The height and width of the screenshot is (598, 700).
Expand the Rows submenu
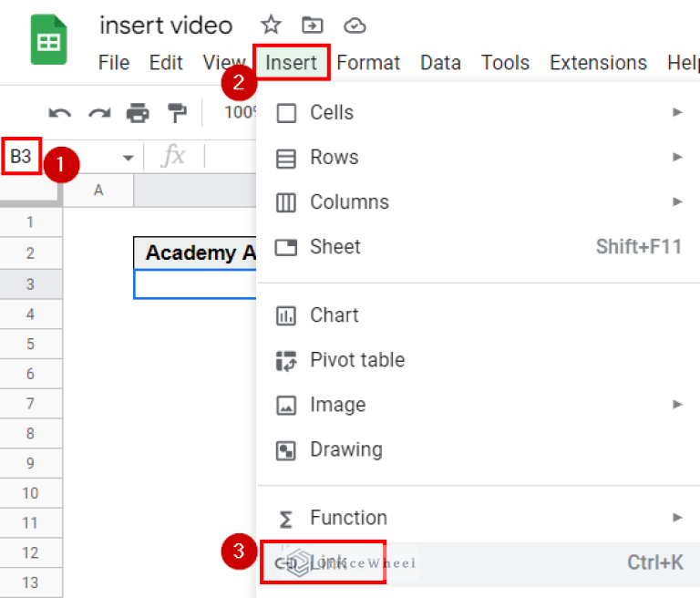[479, 157]
